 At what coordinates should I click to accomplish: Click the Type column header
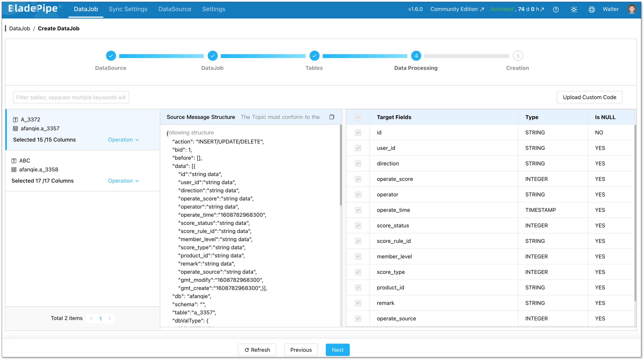point(553,117)
